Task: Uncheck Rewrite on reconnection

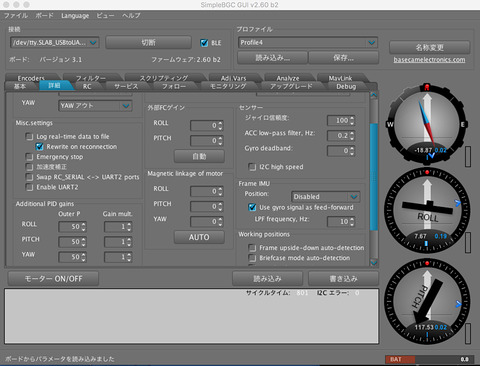Action: coord(39,147)
